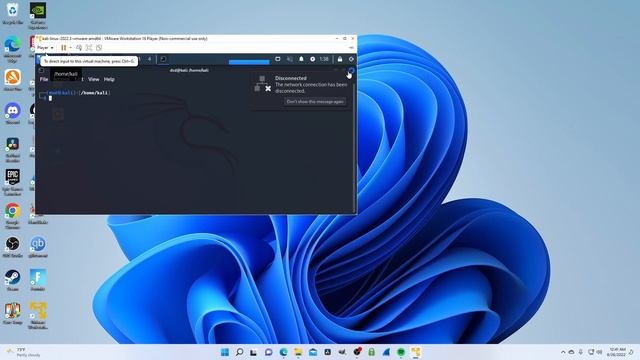The width and height of the screenshot is (640, 360).
Task: Enter VMware full screen mode
Action: pyautogui.click(x=89, y=48)
